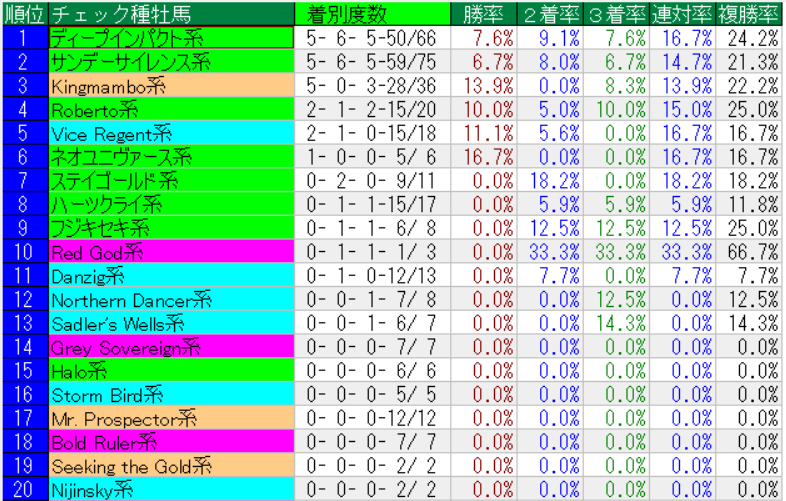Viewport: 786px width, 501px height.
Task: Sort by the 複勝率 column header
Action: point(750,14)
